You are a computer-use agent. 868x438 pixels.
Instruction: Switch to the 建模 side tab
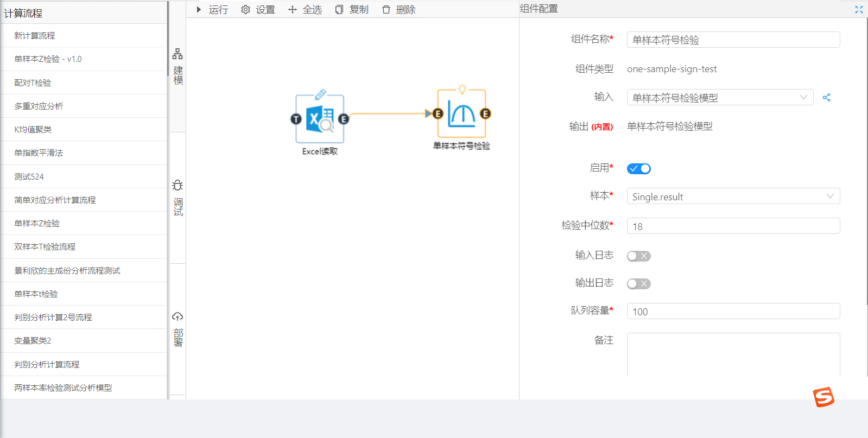coord(178,67)
